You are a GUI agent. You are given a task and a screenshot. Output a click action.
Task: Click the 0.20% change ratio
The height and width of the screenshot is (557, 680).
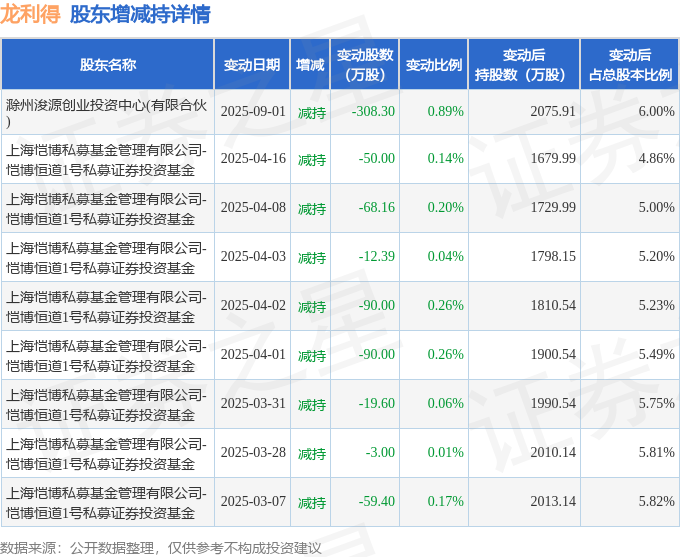tap(445, 207)
